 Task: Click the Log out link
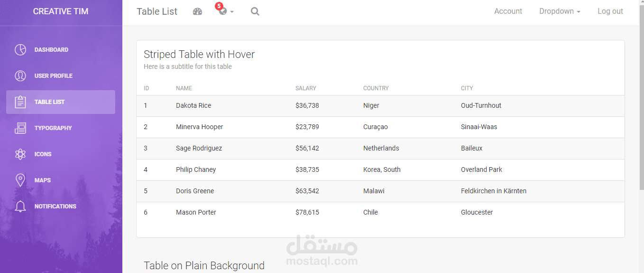pyautogui.click(x=610, y=11)
